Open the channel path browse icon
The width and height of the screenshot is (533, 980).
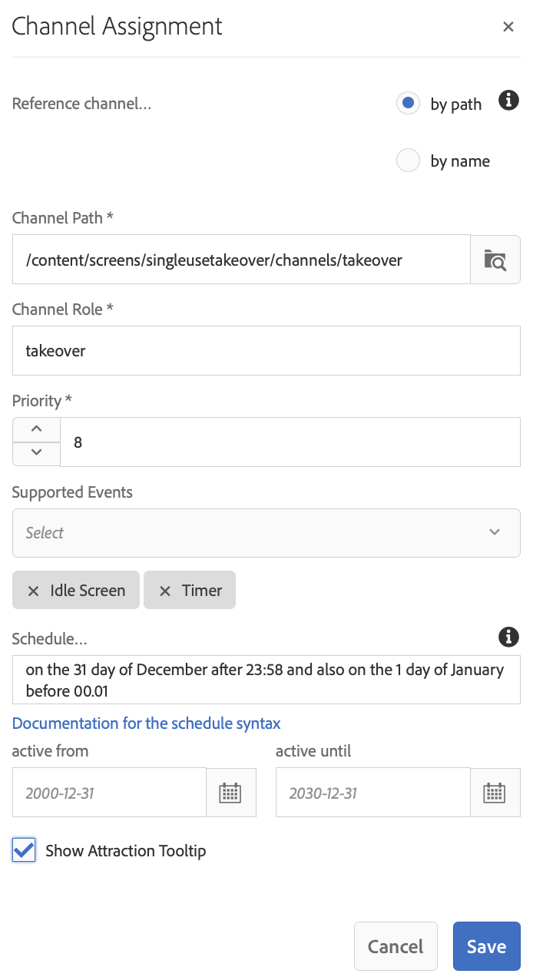point(495,260)
